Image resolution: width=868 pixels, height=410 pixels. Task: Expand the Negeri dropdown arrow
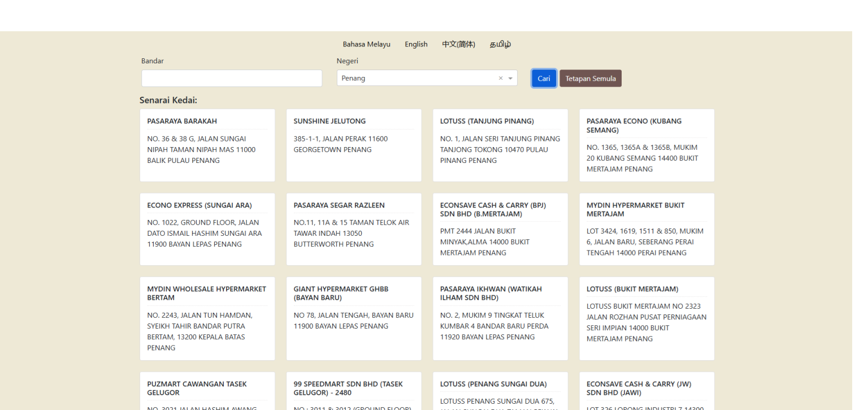point(510,79)
